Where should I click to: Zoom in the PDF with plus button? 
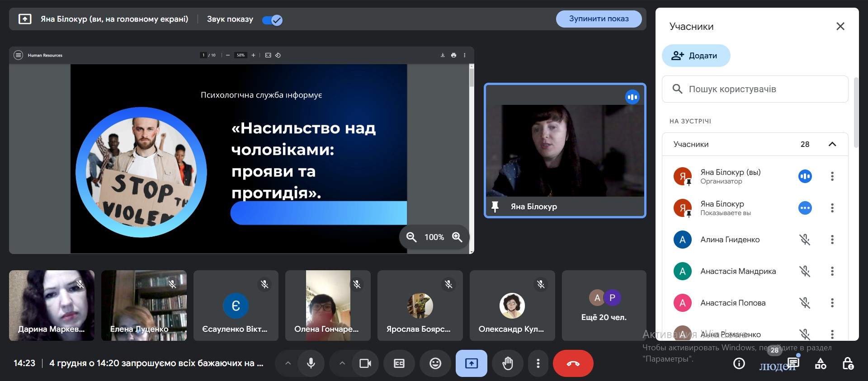pos(253,55)
